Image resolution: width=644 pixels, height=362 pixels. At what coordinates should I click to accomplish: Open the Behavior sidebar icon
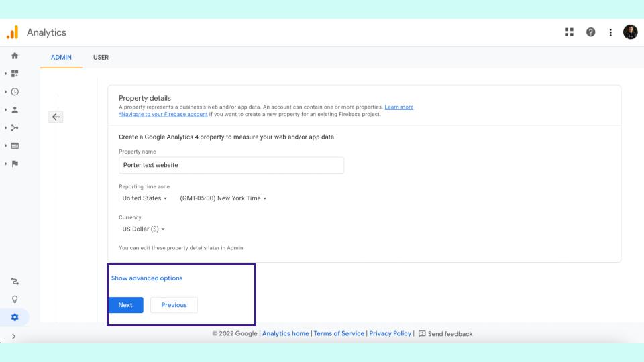pyautogui.click(x=15, y=145)
